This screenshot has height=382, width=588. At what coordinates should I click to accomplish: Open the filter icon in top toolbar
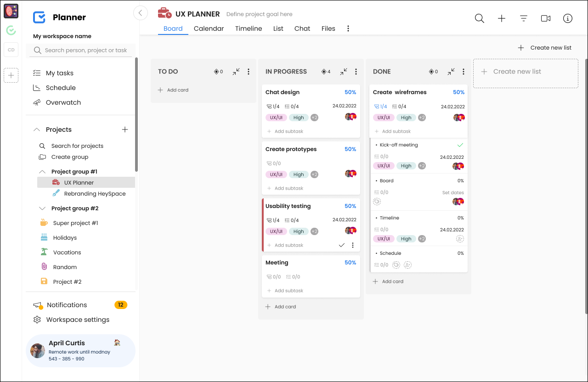point(524,18)
